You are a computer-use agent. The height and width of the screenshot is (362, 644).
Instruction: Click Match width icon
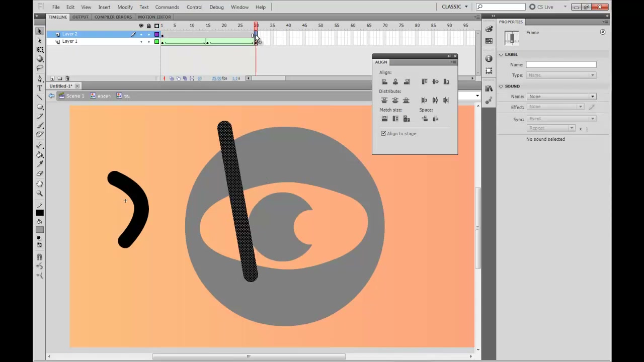(384, 119)
